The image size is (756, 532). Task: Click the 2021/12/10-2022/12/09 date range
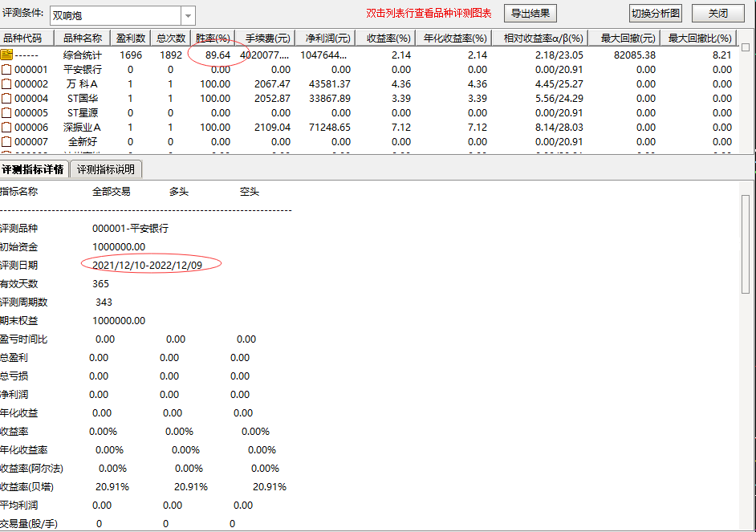click(148, 265)
